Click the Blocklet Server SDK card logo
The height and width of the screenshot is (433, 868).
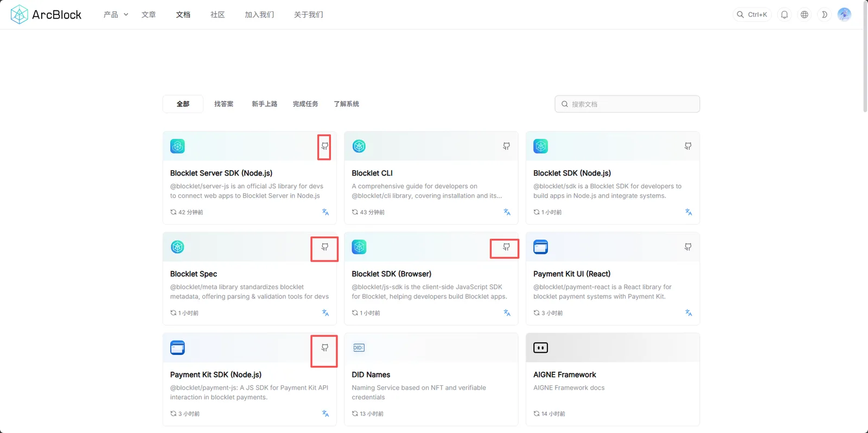click(x=177, y=146)
